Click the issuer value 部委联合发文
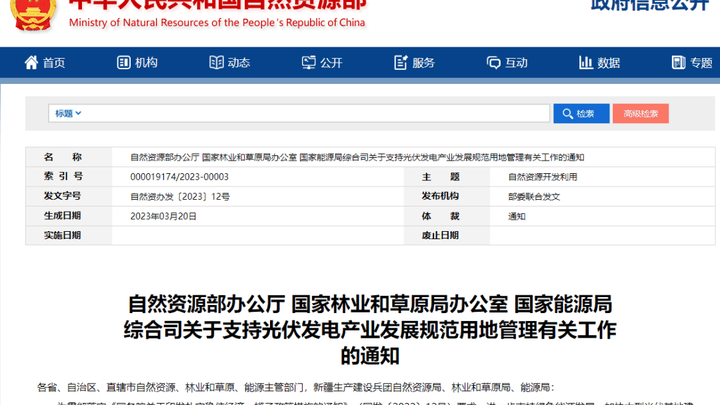Image resolution: width=720 pixels, height=405 pixels. point(534,197)
